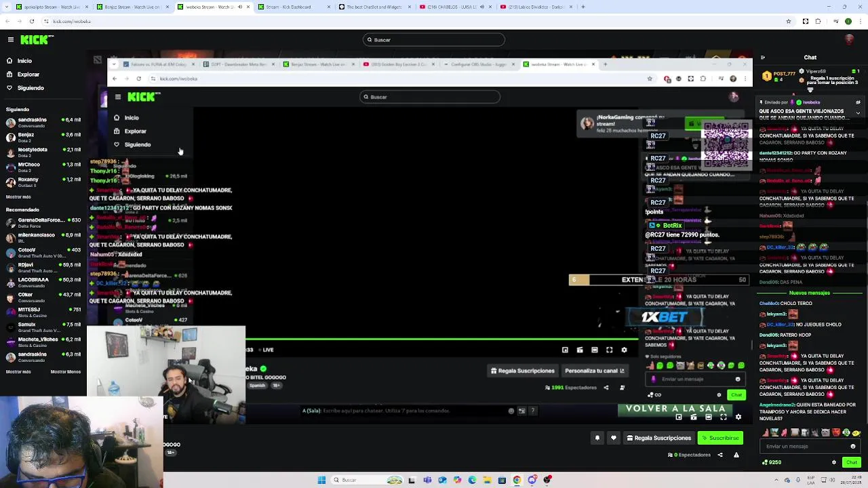Mute audio on iwobeka Stream tab
The height and width of the screenshot is (488, 868).
241,7
